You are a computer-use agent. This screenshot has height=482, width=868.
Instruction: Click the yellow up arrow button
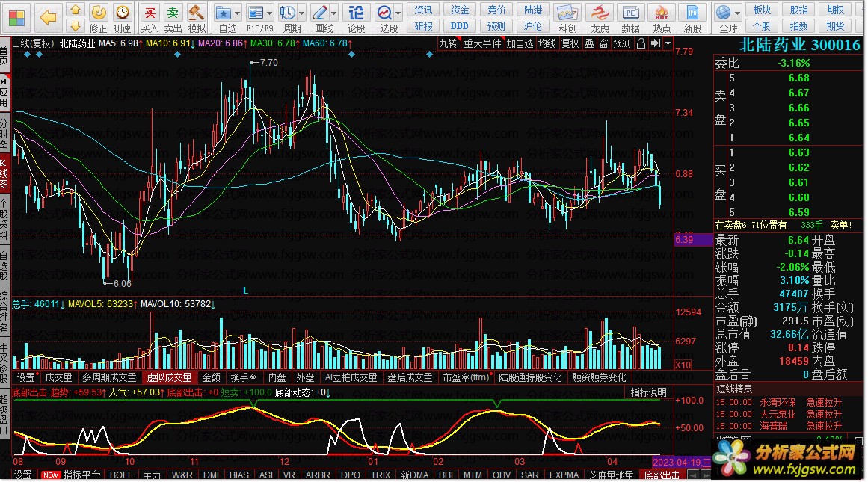[x=76, y=10]
